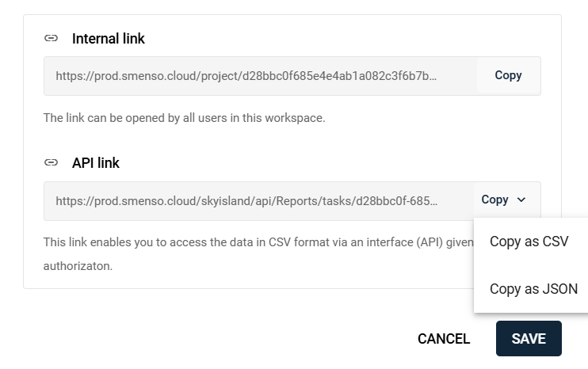Click the Internal link heading
This screenshot has width=588, height=369.
(109, 38)
